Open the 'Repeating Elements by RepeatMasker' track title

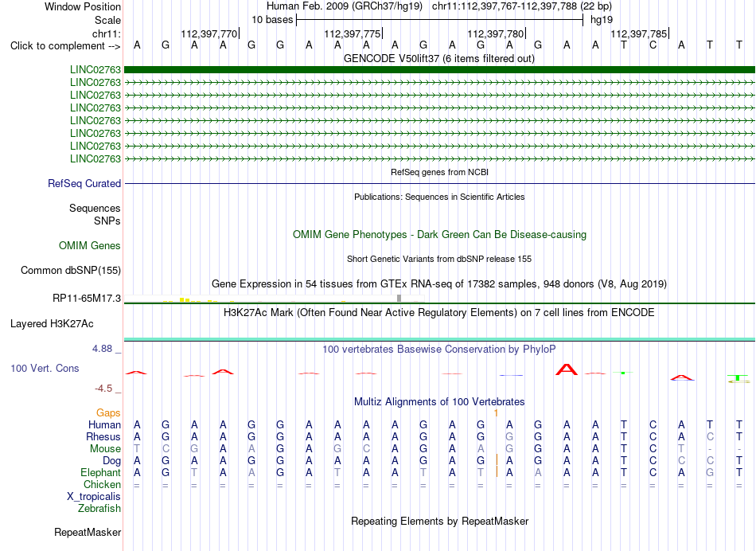coord(439,522)
